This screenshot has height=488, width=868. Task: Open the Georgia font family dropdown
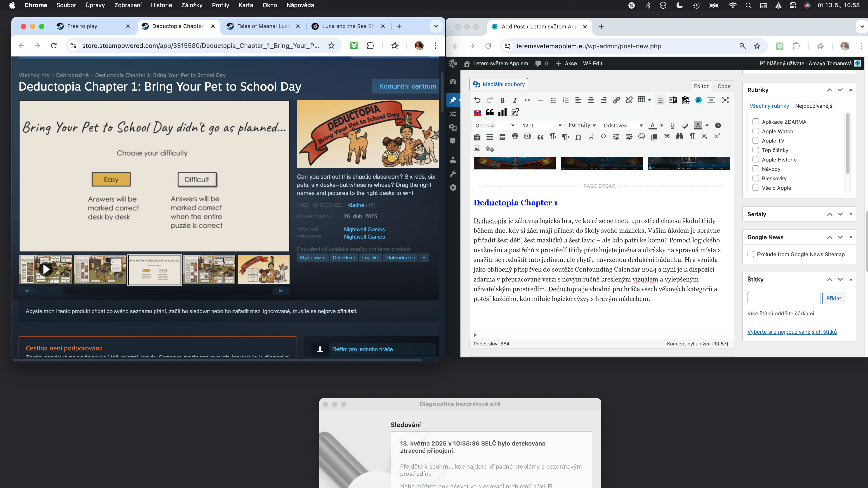494,126
